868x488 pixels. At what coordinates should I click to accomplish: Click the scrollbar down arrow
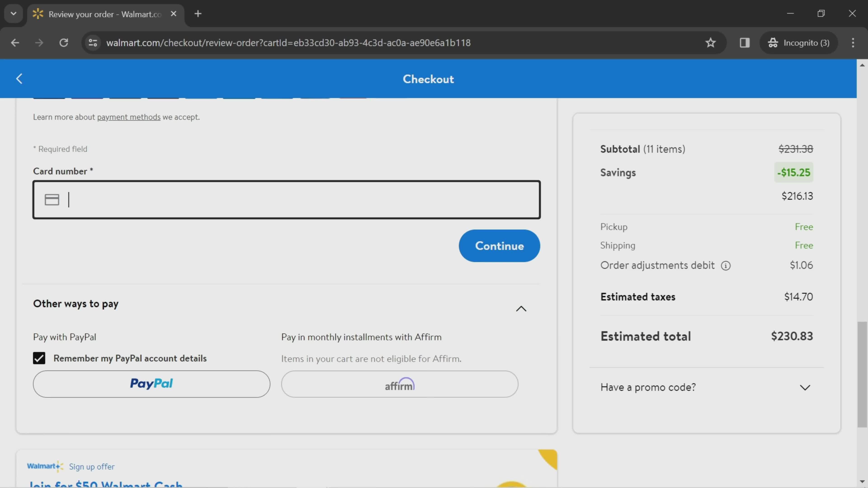862,482
